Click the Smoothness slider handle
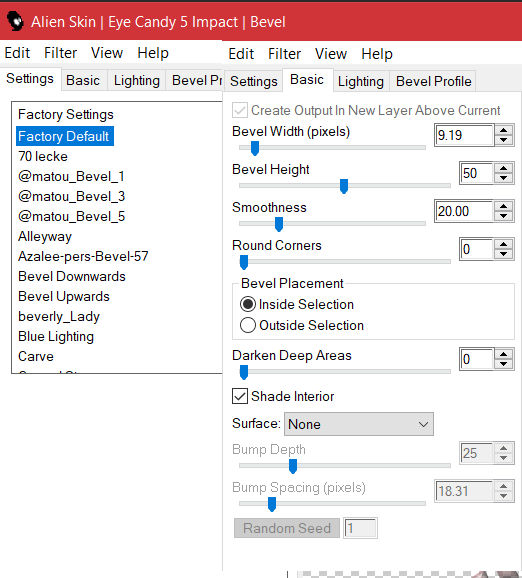Image resolution: width=522 pixels, height=578 pixels. click(x=279, y=224)
